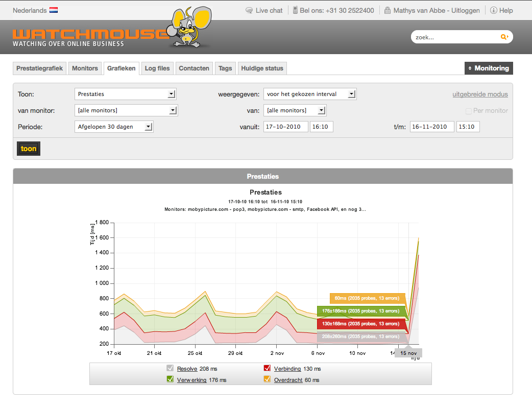Image resolution: width=532 pixels, height=408 pixels.
Task: Uncheck the Verbinding series checkbox
Action: coord(267,369)
